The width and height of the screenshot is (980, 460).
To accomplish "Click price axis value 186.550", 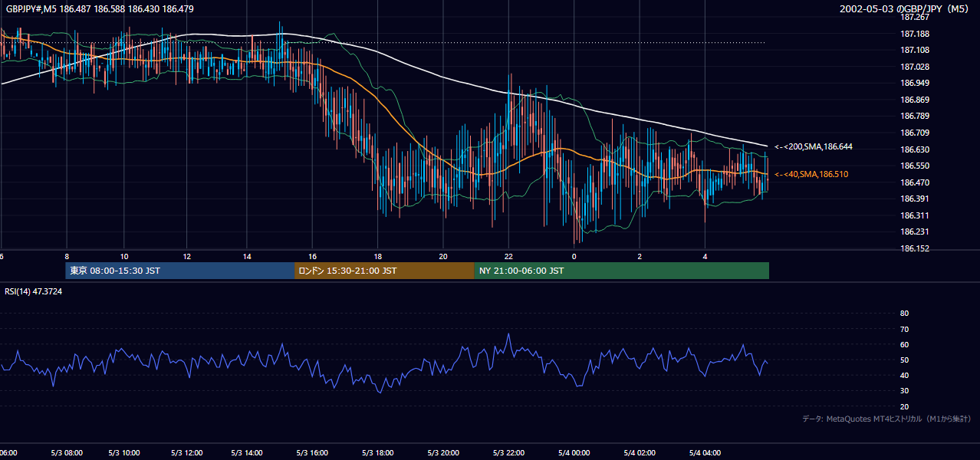I will (x=915, y=166).
